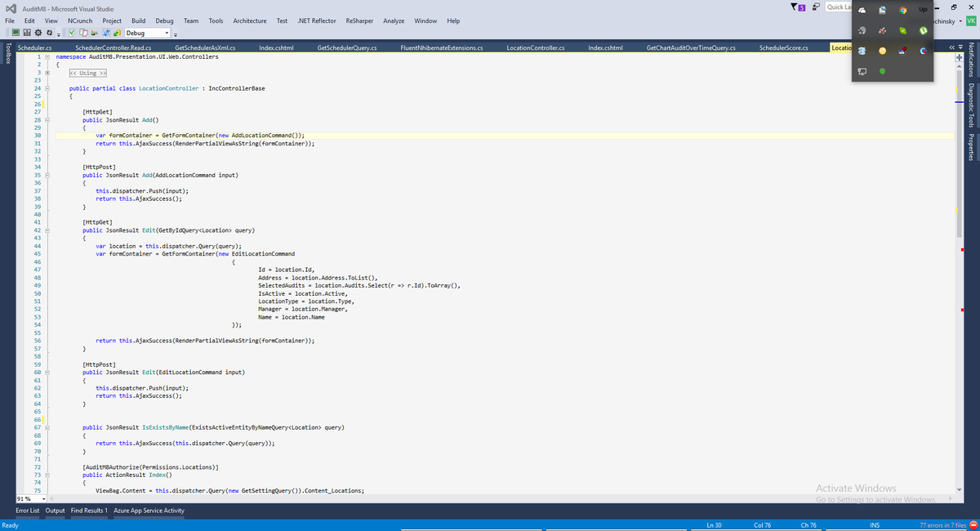The width and height of the screenshot is (980, 531).
Task: Switch to the SchedulerScore.cs tab
Action: click(x=784, y=48)
